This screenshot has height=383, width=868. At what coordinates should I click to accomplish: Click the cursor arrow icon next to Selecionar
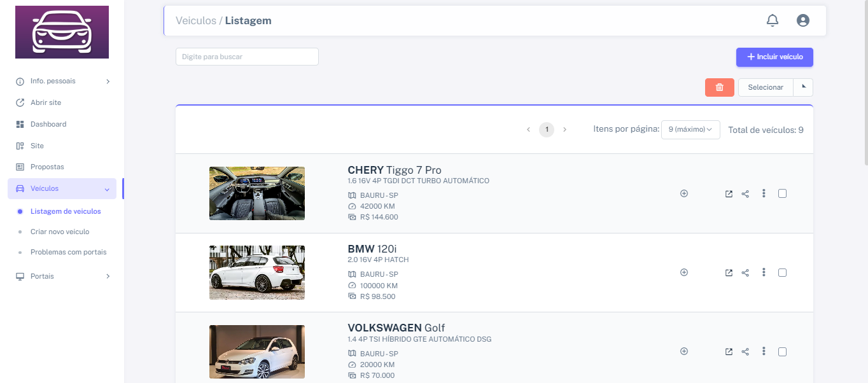tap(803, 87)
